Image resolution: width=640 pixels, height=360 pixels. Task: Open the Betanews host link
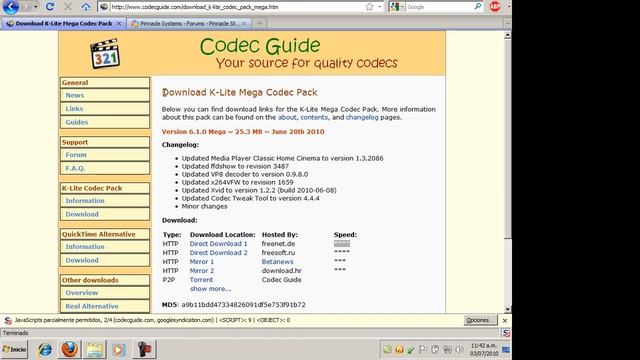click(278, 262)
